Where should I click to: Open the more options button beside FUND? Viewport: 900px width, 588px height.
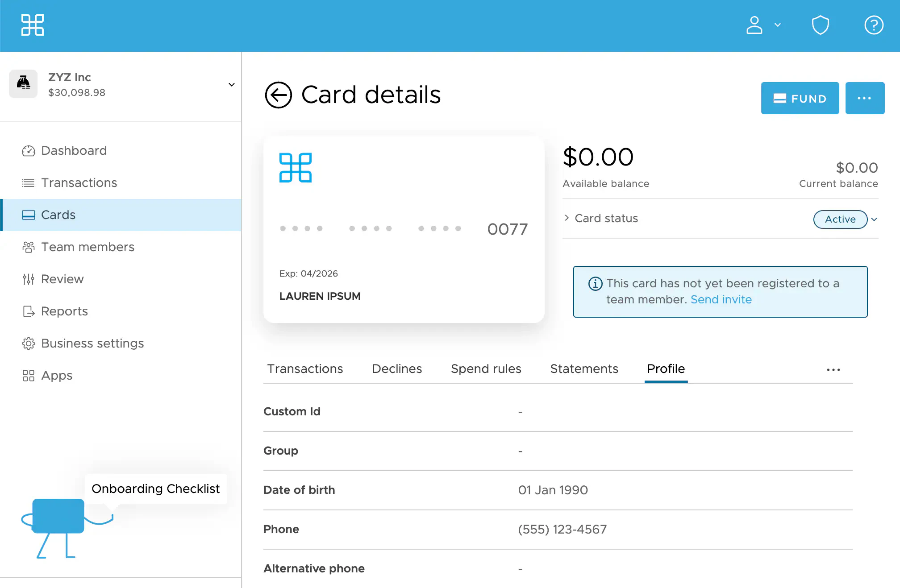pos(864,98)
